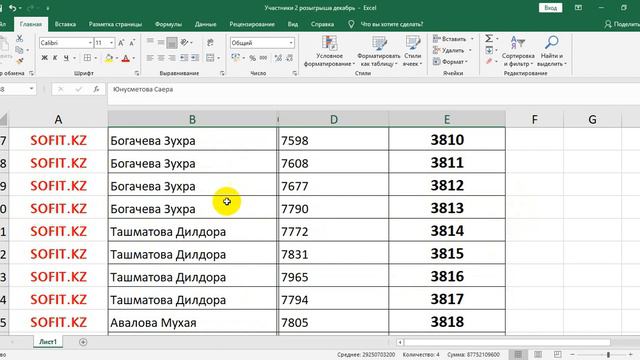This screenshot has width=640, height=360.
Task: Open the Формат cells dropdown
Action: [x=450, y=62]
